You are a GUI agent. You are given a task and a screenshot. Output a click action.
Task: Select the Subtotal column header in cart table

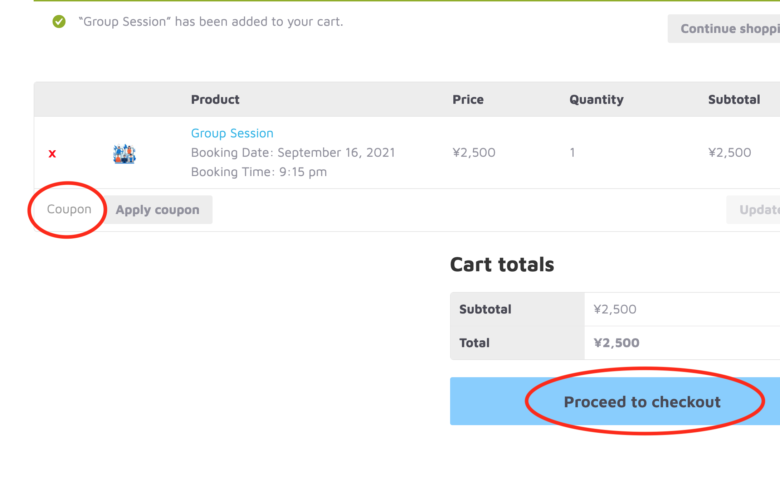734,99
